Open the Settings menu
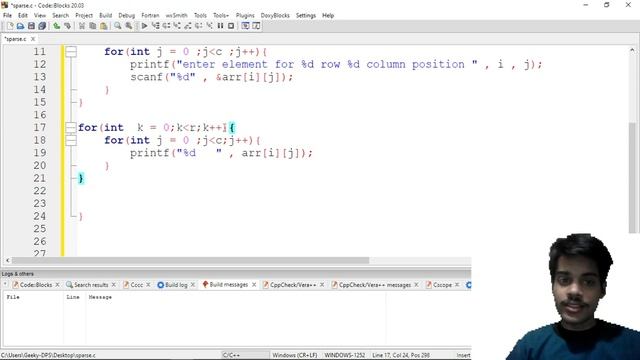The width and height of the screenshot is (640, 360). point(306,15)
